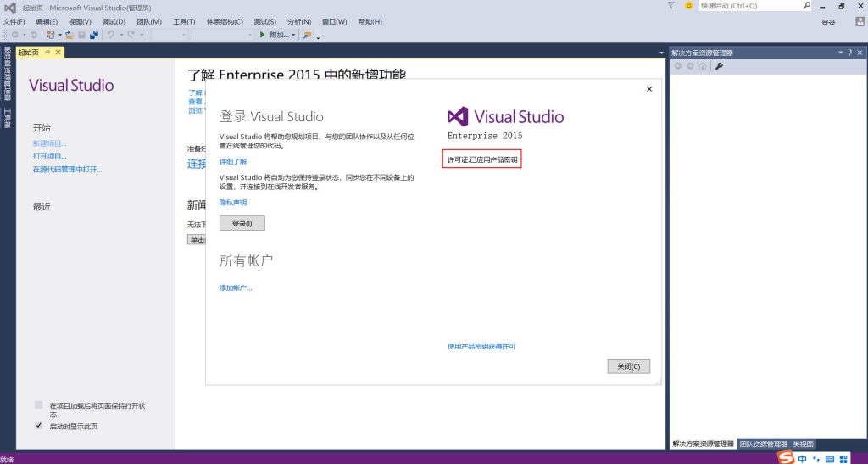
Task: Click the green Start debugging arrow
Action: [x=263, y=35]
